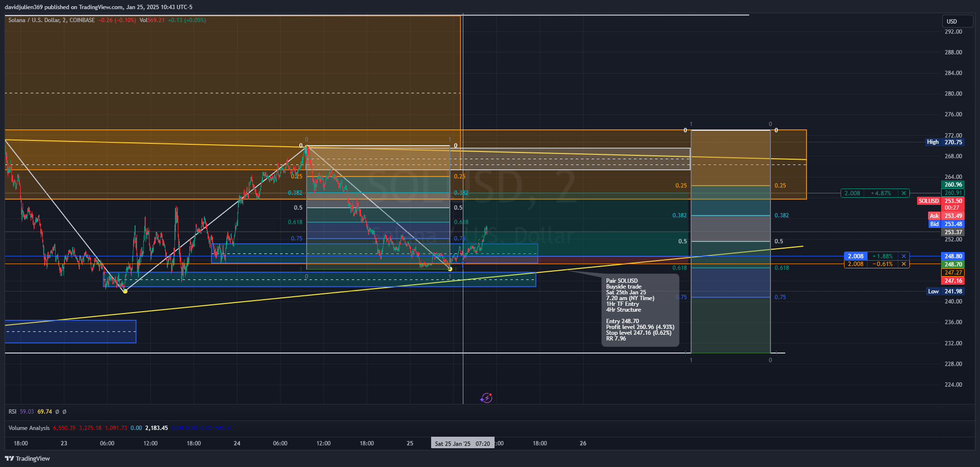Close the +1.88% position label
Viewport: 980px width, 467px height.
(x=904, y=256)
